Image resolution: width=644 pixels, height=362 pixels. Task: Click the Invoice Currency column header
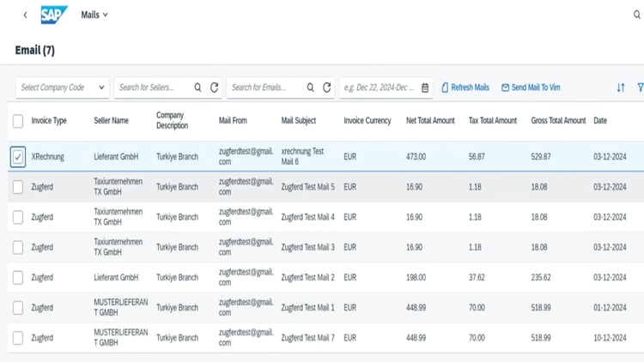(368, 121)
